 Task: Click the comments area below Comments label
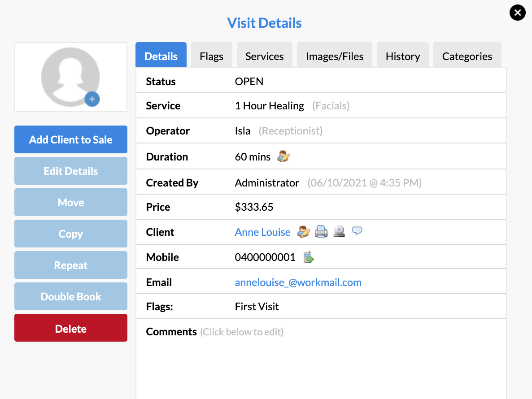point(321,369)
